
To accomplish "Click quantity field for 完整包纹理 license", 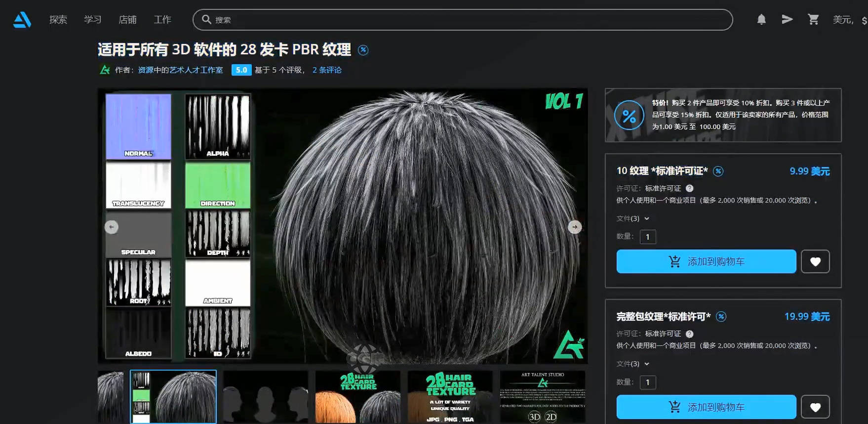I will click(648, 382).
